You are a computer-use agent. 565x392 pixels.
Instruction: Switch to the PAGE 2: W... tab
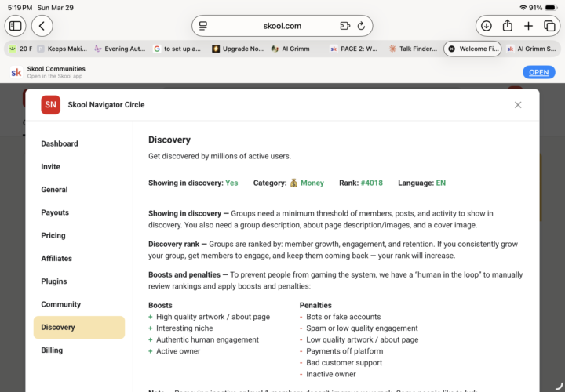click(354, 49)
